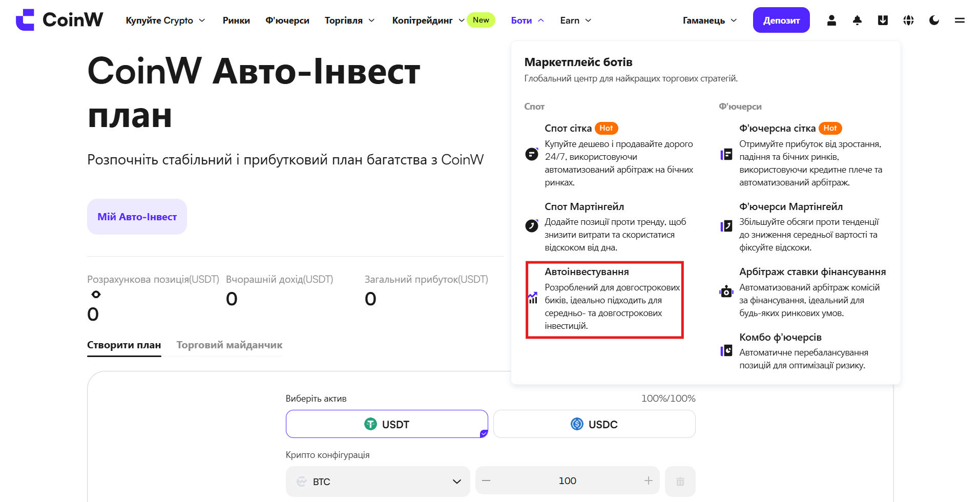Open the language globe icon
The height and width of the screenshot is (502, 980).
click(x=908, y=20)
